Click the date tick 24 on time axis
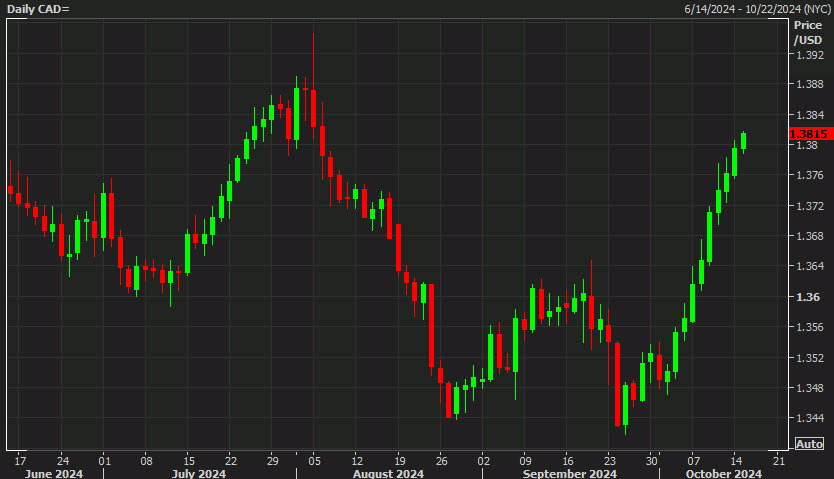 (x=63, y=461)
